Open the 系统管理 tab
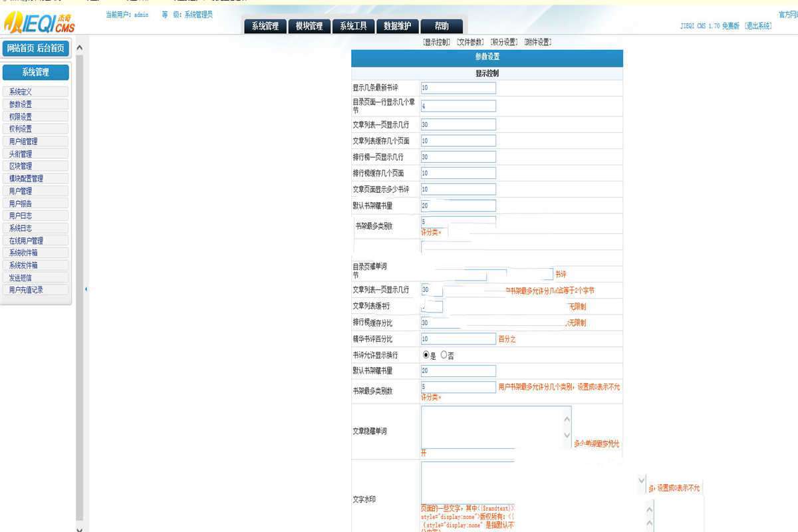This screenshot has height=532, width=798. 265,26
